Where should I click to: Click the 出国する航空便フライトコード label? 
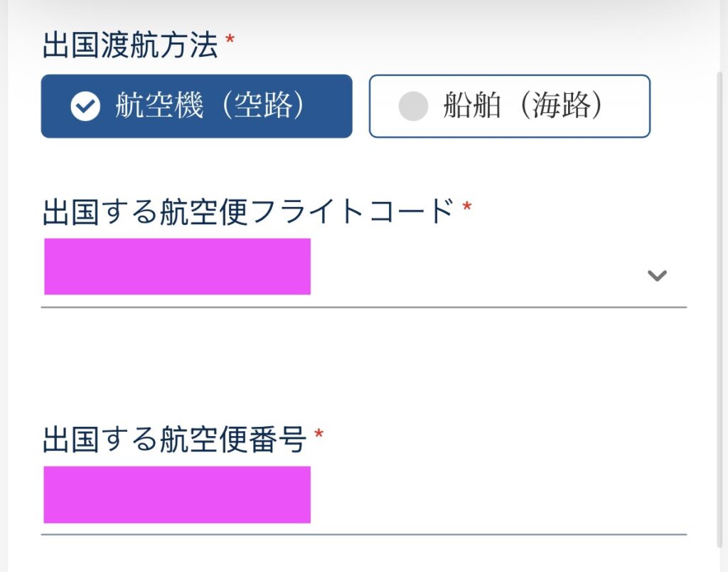pyautogui.click(x=248, y=211)
